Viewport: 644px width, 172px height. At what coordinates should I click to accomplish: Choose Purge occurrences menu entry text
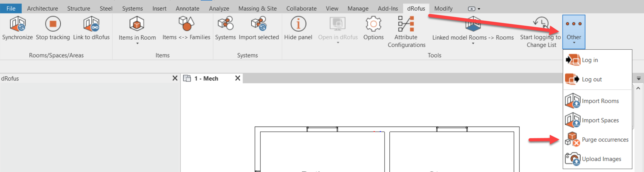605,139
